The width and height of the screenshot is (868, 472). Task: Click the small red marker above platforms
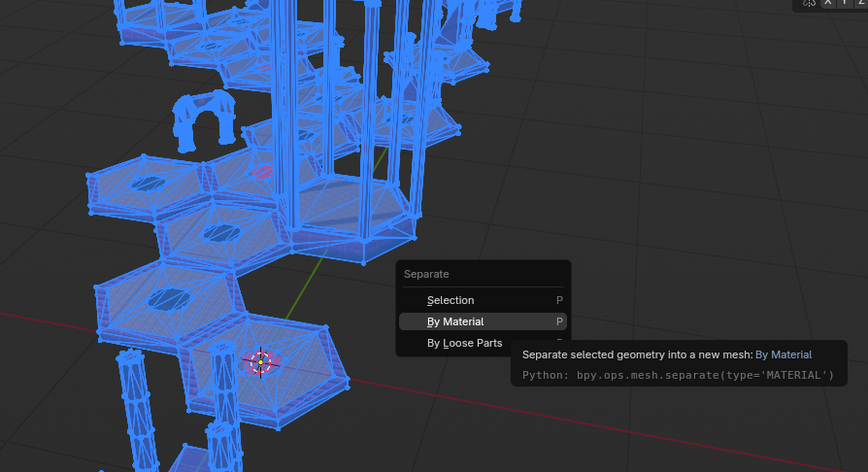(x=261, y=173)
